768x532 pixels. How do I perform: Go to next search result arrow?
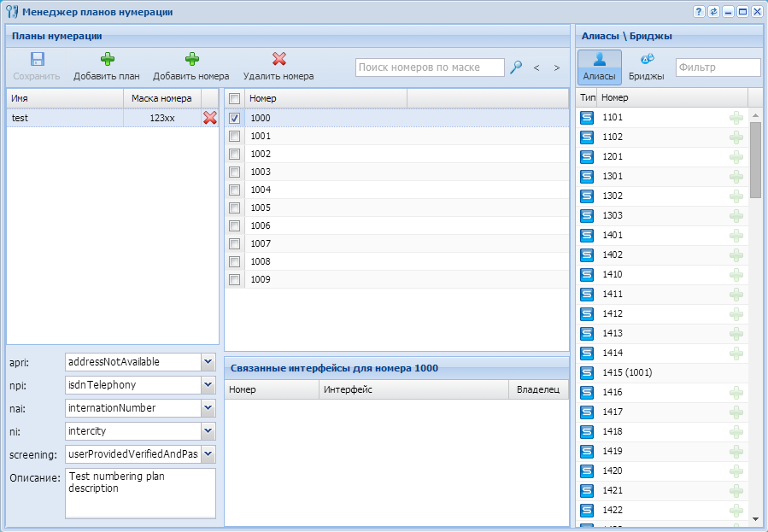pos(557,67)
